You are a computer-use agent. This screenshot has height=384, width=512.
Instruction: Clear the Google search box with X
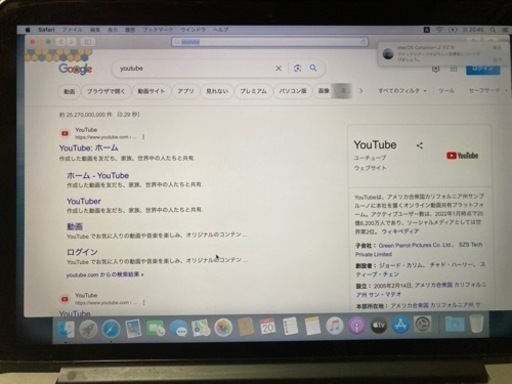278,68
